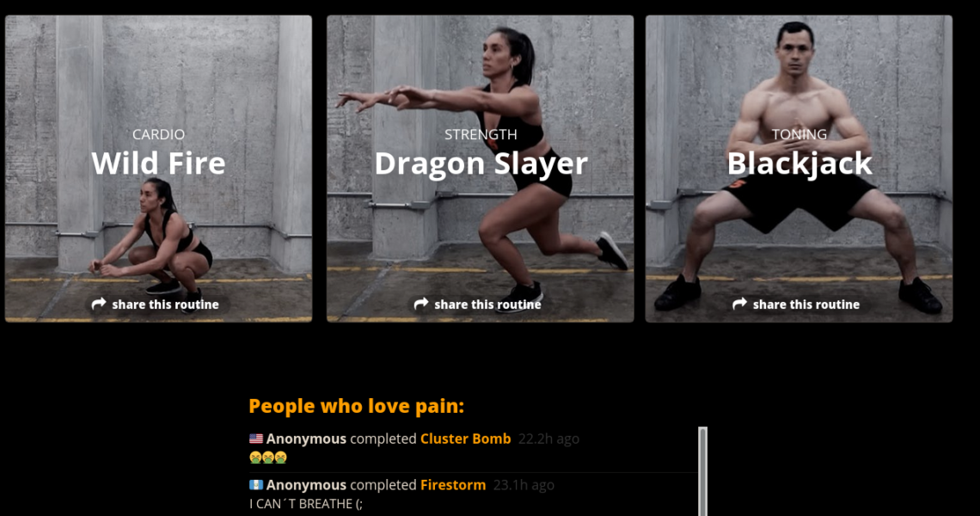Click the share arrow icon on Dragon Slayer

point(421,304)
